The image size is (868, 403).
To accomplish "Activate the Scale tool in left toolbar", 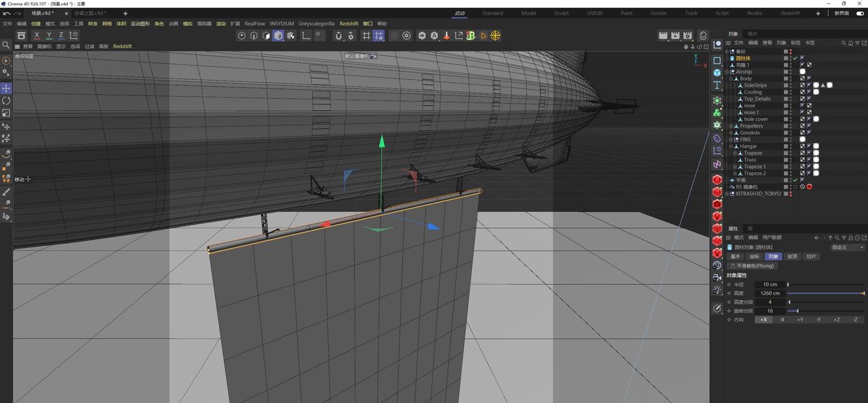I will coord(6,112).
